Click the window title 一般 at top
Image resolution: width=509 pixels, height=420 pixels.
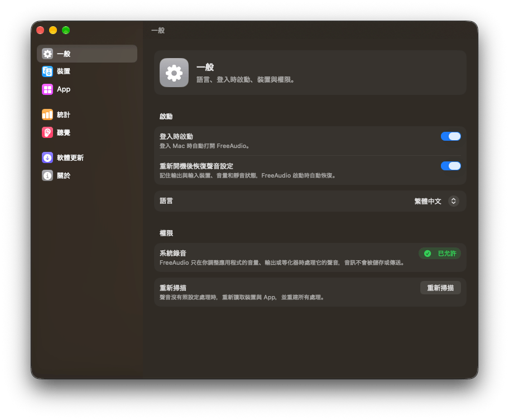pyautogui.click(x=158, y=31)
